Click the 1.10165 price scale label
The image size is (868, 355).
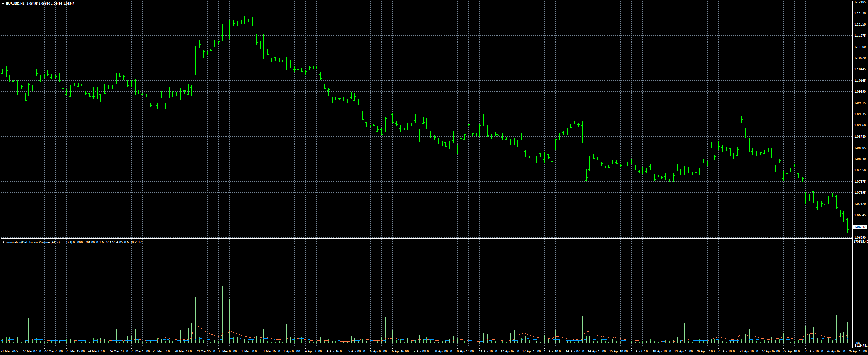[860, 81]
